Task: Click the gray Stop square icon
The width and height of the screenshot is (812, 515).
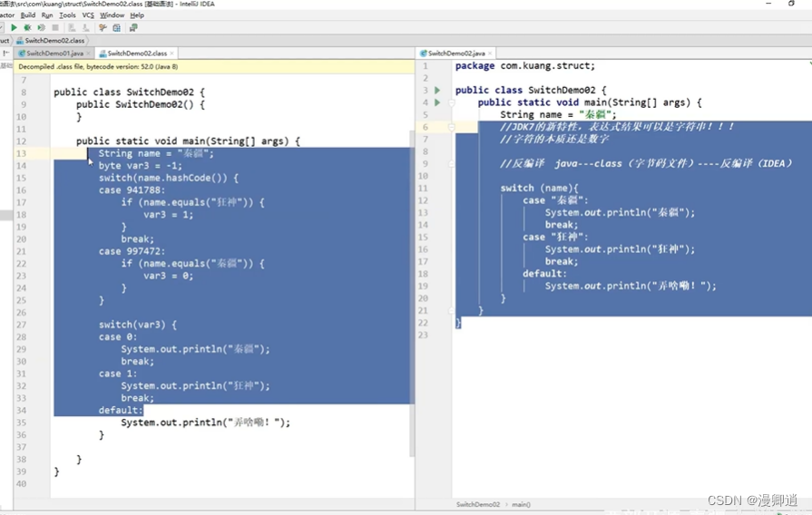Action: point(55,28)
